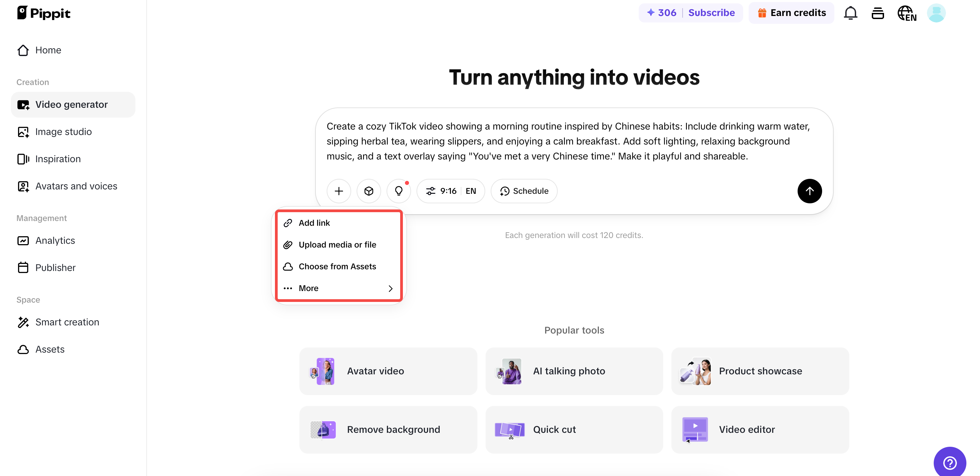
Task: Open the help question mark button
Action: (950, 462)
